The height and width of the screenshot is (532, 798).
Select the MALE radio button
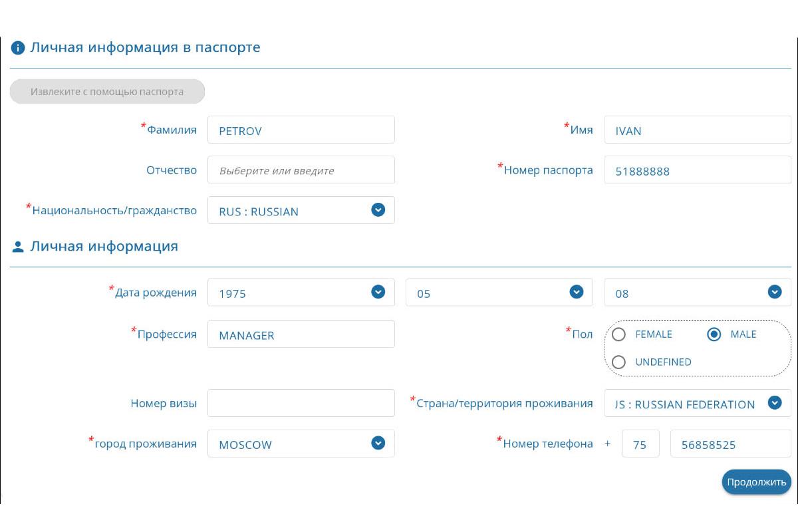pyautogui.click(x=714, y=334)
